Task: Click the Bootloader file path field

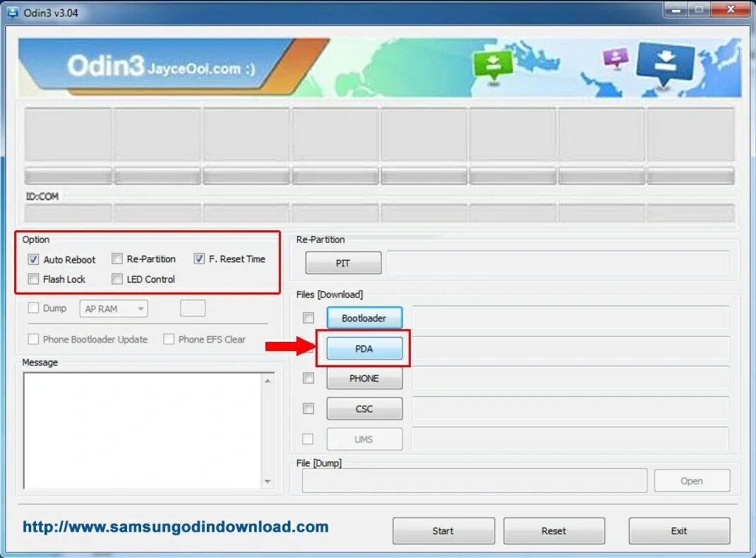Action: pos(571,319)
